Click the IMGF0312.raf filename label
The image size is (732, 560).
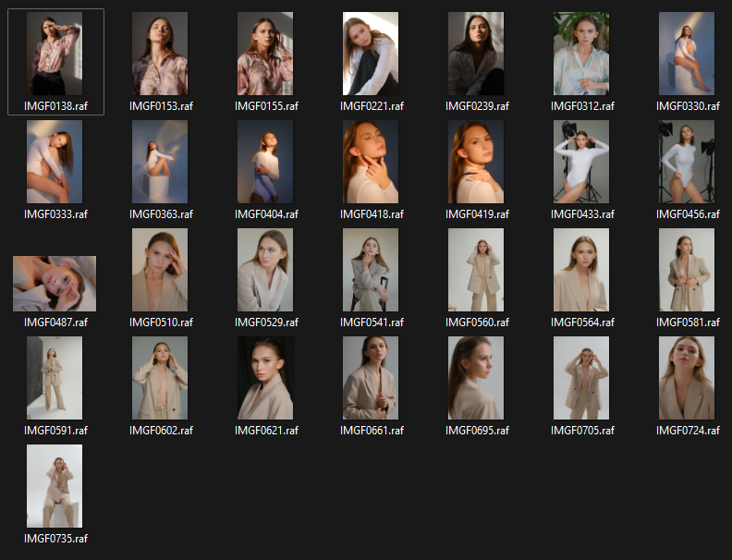click(582, 106)
